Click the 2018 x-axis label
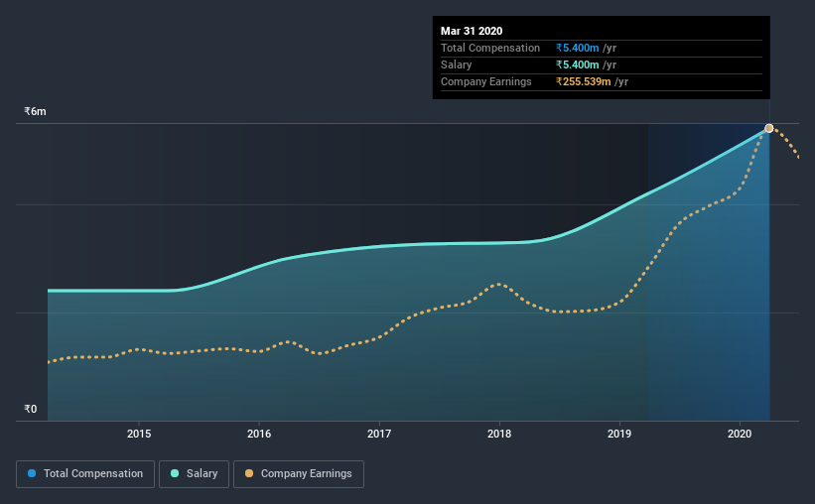The width and height of the screenshot is (815, 504). (499, 434)
